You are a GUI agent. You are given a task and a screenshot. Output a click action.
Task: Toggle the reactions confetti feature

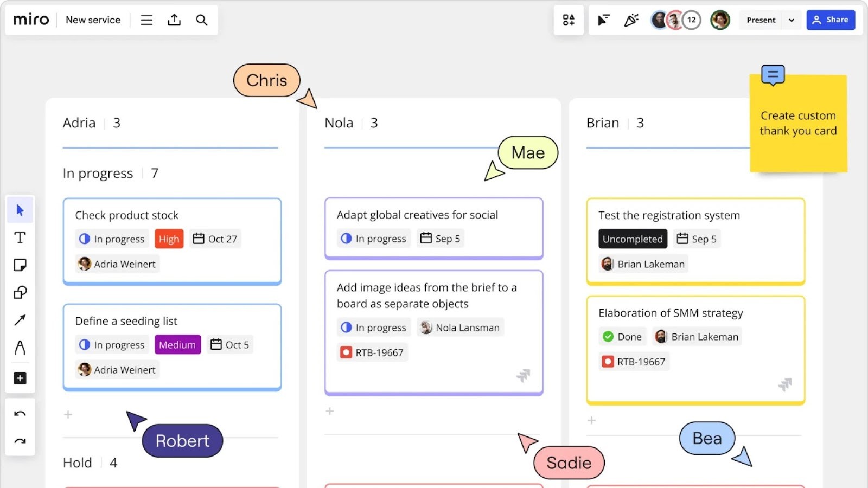(631, 20)
